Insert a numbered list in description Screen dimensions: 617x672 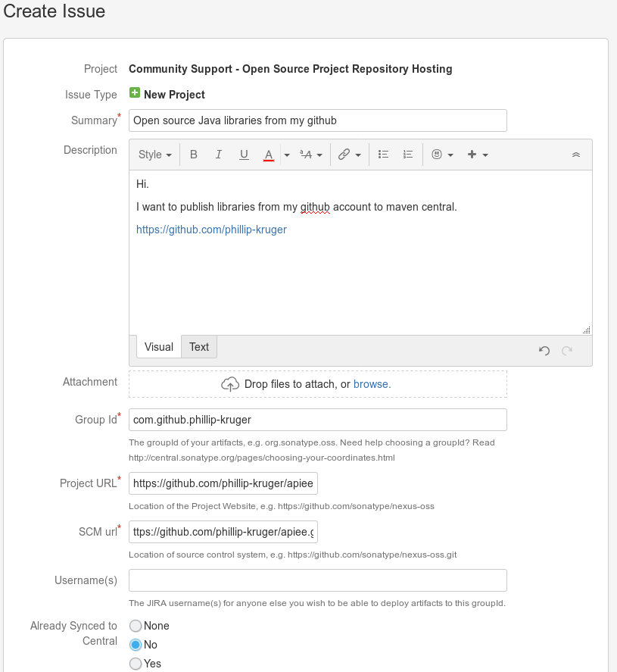pos(408,155)
